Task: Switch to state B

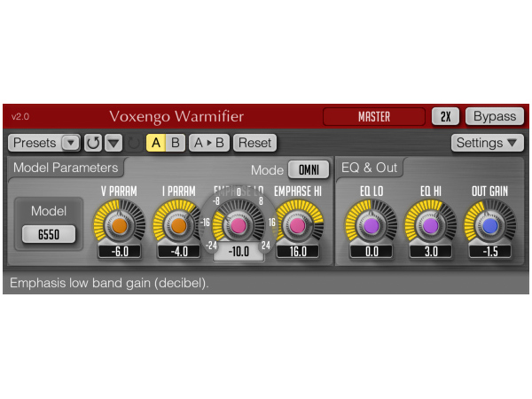Action: (176, 143)
